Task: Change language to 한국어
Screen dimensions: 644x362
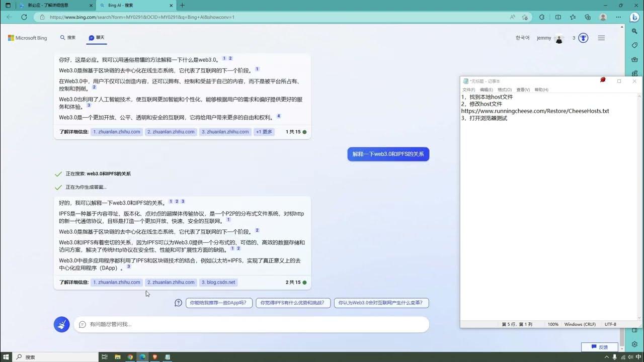Action: [523, 38]
